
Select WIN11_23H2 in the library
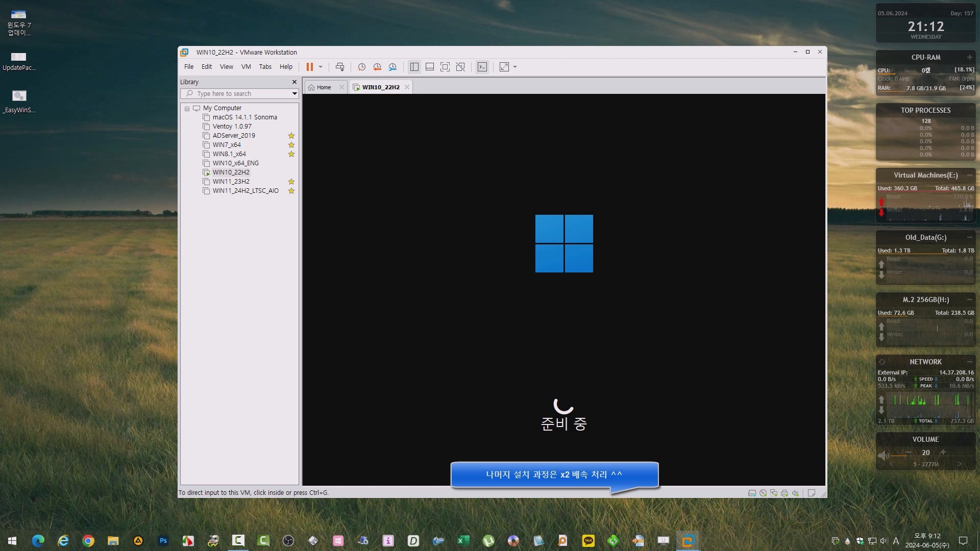[x=231, y=182]
